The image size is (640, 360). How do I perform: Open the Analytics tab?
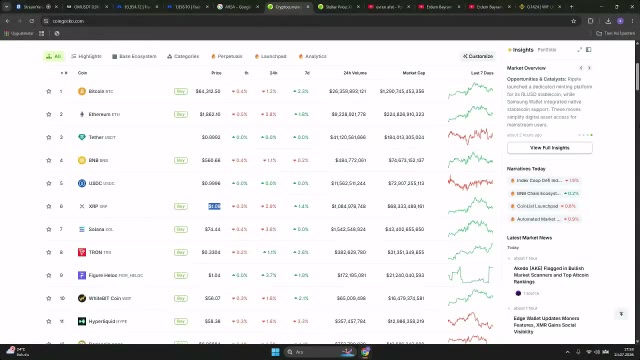tap(312, 56)
